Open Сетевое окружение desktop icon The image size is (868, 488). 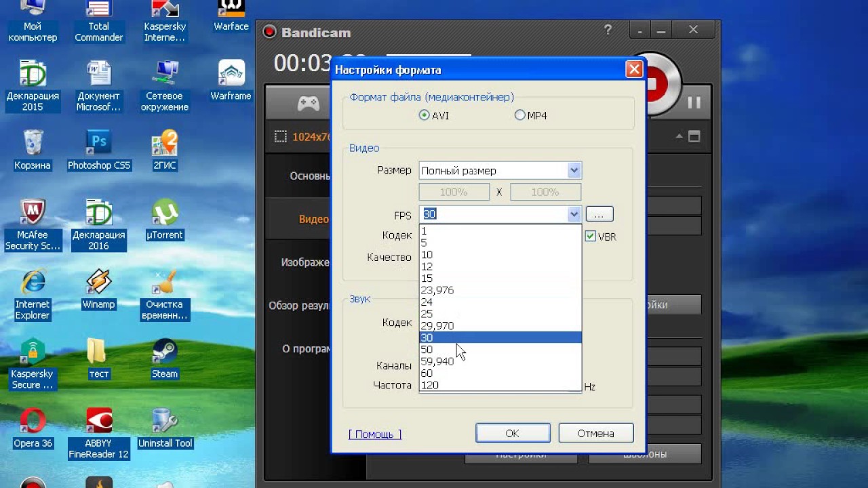click(165, 86)
